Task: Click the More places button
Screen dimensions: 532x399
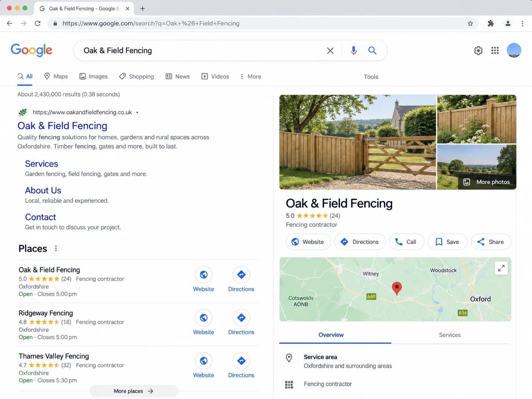Action: pos(134,391)
